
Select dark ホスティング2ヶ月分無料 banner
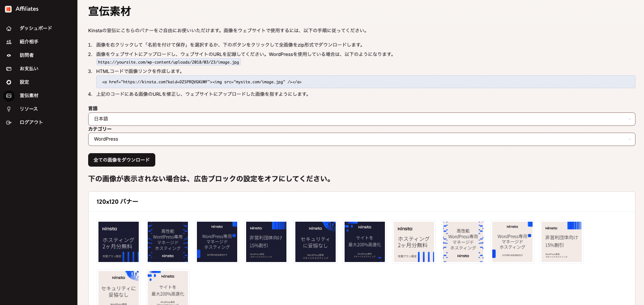[x=119, y=242]
